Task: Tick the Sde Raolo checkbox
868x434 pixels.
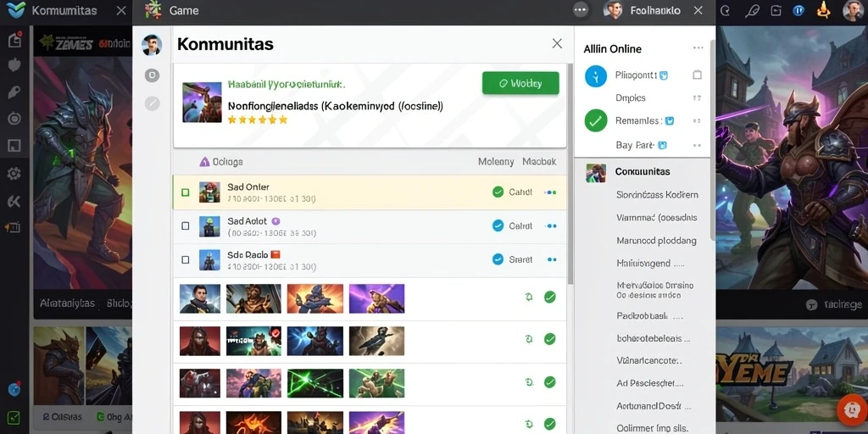Action: pos(186,259)
